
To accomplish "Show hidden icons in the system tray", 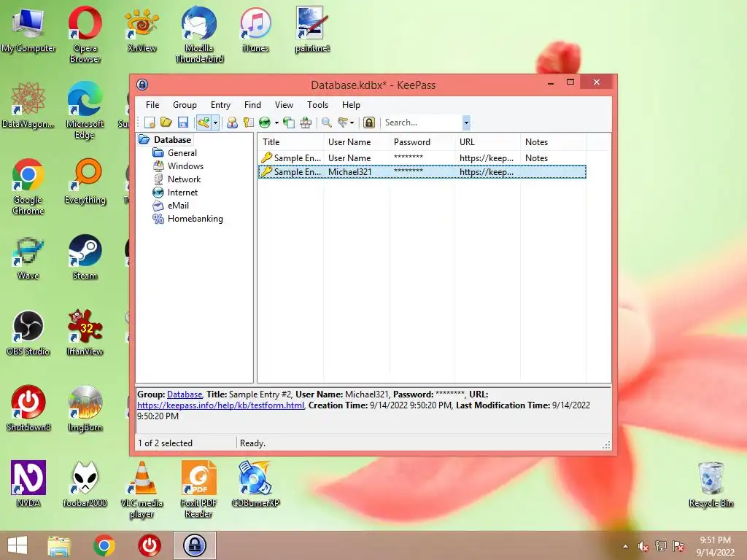I will tap(625, 546).
